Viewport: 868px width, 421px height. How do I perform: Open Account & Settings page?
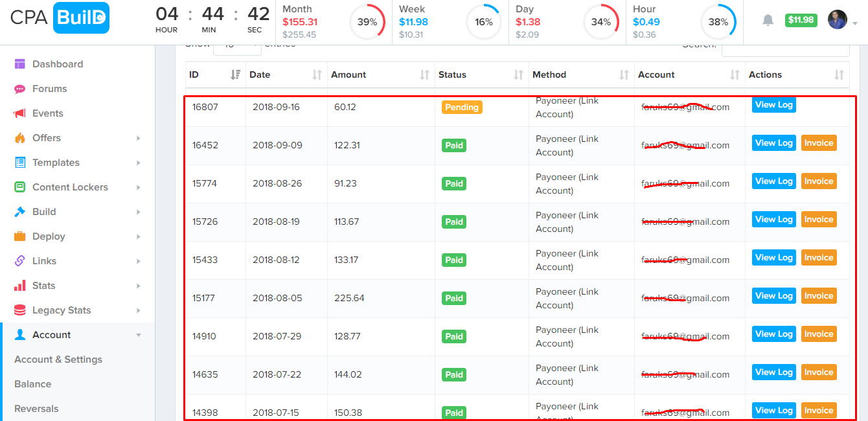(x=58, y=359)
